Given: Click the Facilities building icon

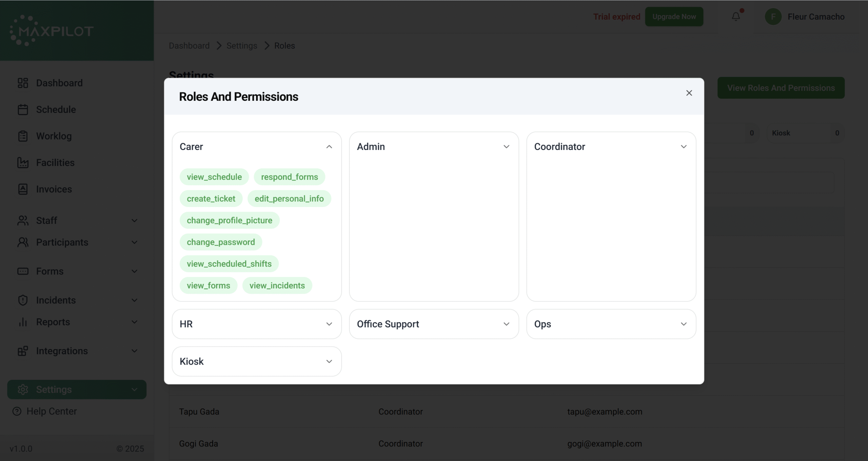Looking at the screenshot, I should (23, 162).
